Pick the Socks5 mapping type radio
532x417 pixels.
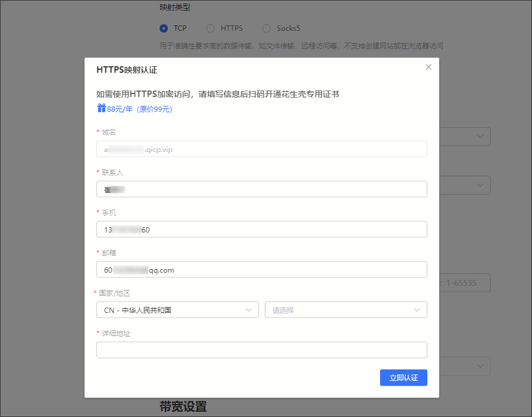click(267, 28)
